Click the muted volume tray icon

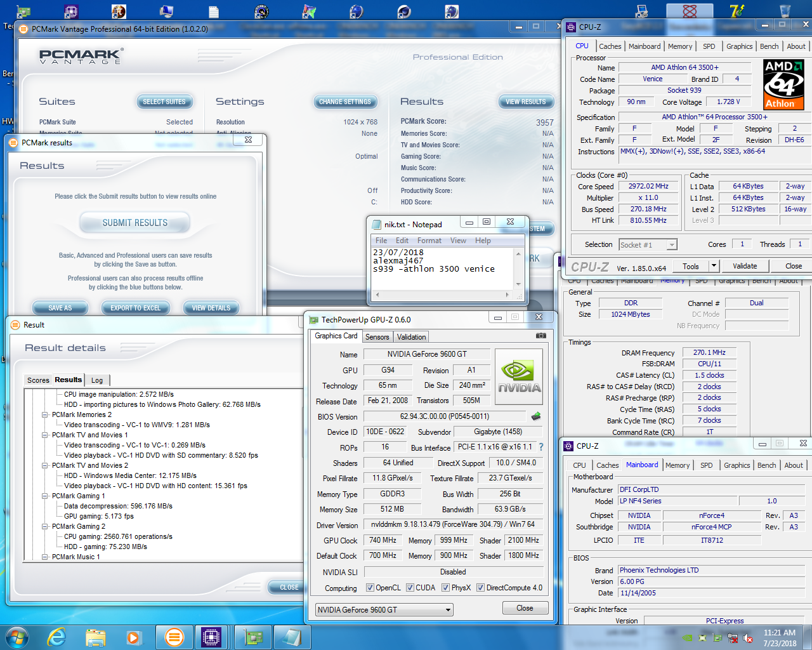749,637
